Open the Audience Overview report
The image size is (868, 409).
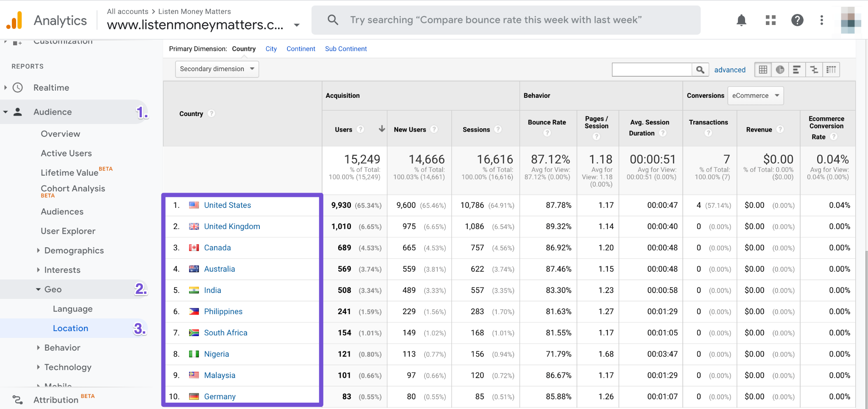(61, 134)
